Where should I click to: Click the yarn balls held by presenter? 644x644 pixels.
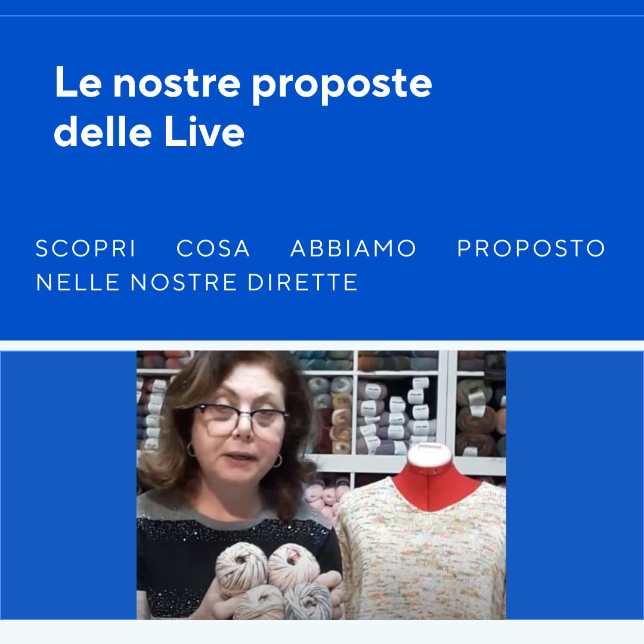coord(274,580)
